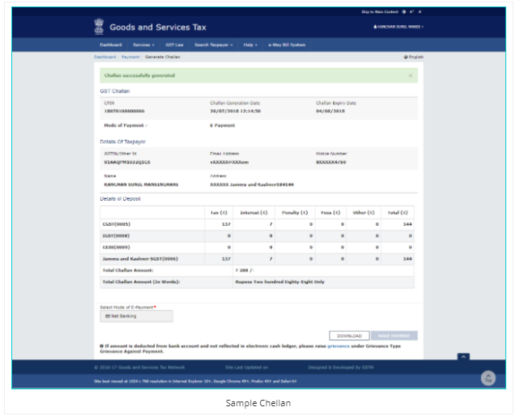The image size is (520, 420).
Task: Click the Total Challan Amount value 288
Action: pos(245,270)
